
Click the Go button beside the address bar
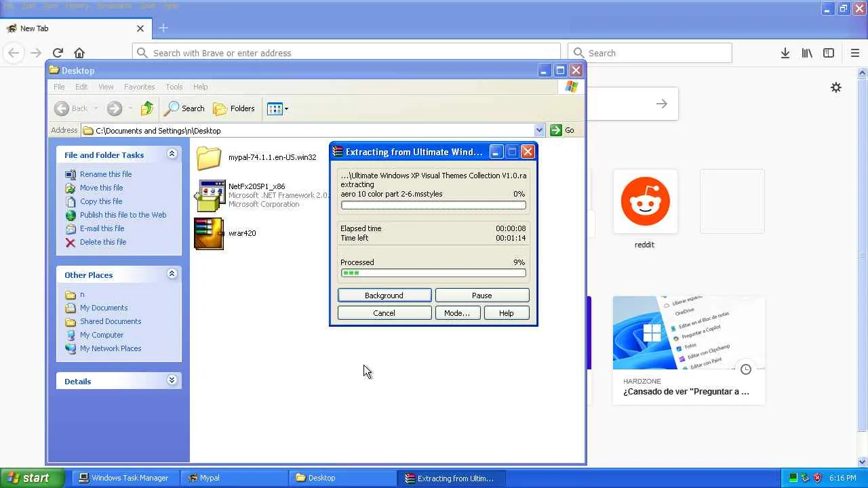[563, 130]
